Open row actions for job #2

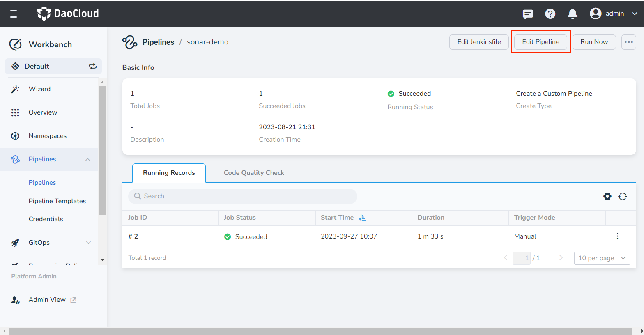pos(617,236)
